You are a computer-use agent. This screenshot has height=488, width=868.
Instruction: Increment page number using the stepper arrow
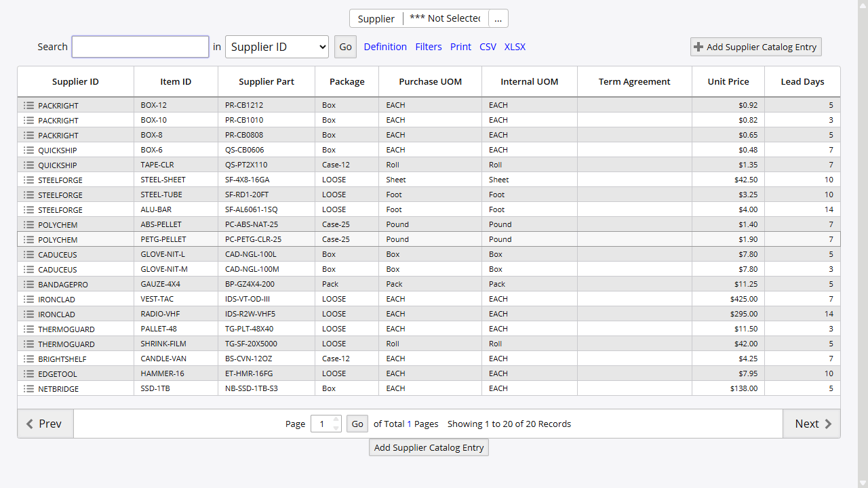click(x=335, y=420)
